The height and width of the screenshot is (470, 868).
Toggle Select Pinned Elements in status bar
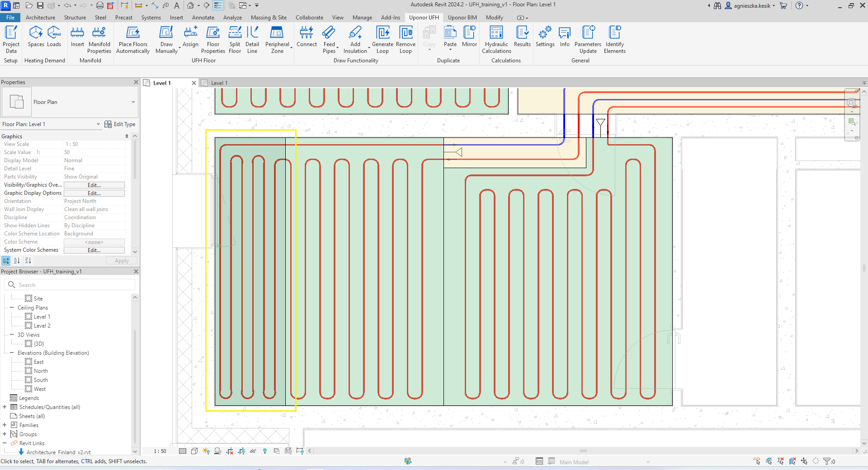pos(781,461)
